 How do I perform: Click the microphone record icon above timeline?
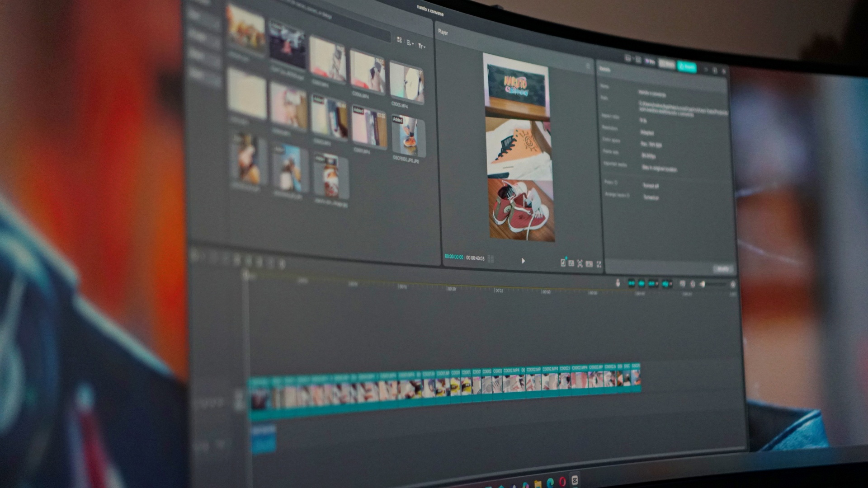(618, 283)
